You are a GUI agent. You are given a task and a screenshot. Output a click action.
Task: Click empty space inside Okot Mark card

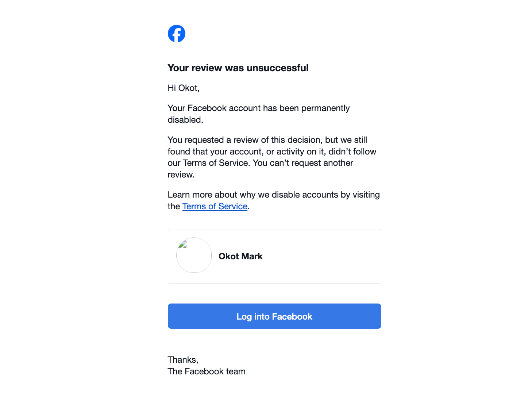(321, 256)
